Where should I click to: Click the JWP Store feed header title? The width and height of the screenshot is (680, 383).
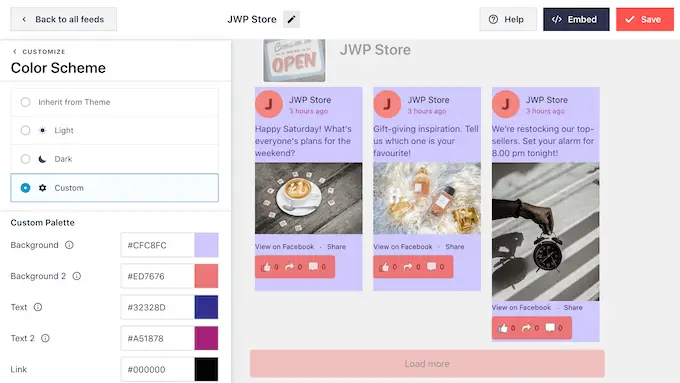375,50
